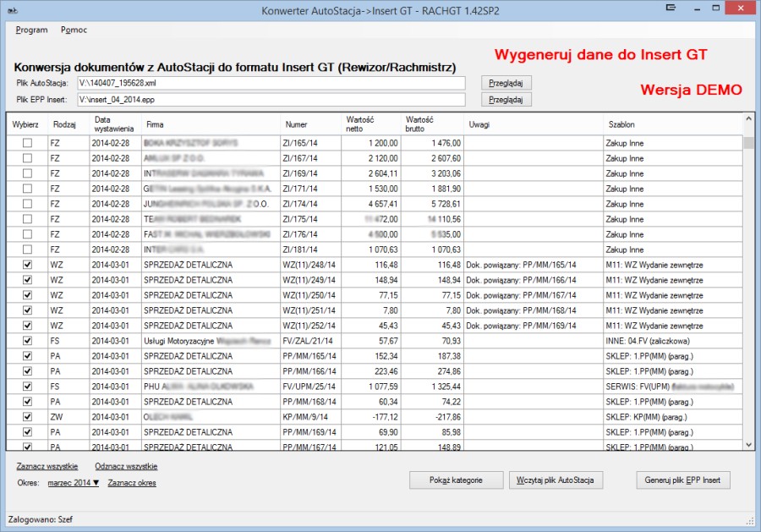Image resolution: width=761 pixels, height=532 pixels.
Task: Select the WZ(11)/250/14 number cell
Action: tap(311, 295)
